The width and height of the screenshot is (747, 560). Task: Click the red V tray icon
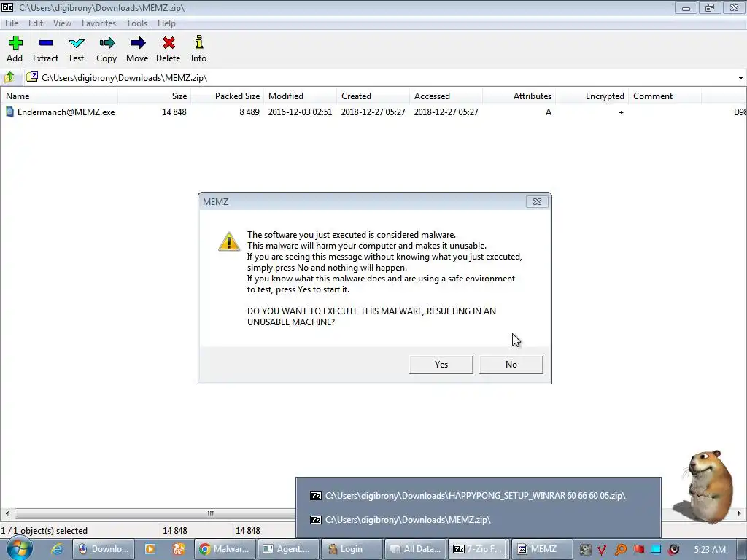[x=602, y=550]
